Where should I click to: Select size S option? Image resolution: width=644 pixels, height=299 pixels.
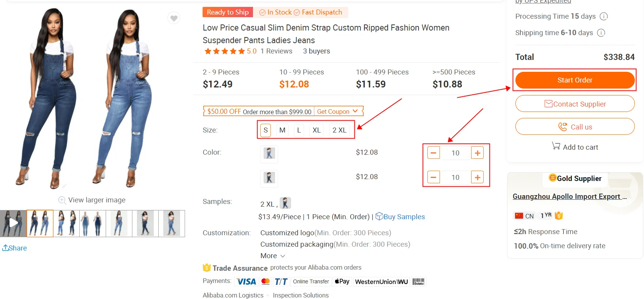point(266,130)
